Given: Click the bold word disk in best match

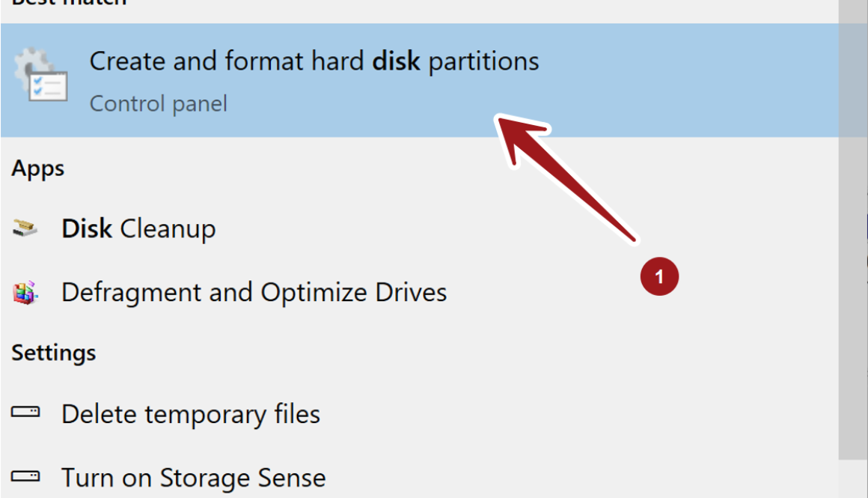Looking at the screenshot, I should point(397,61).
